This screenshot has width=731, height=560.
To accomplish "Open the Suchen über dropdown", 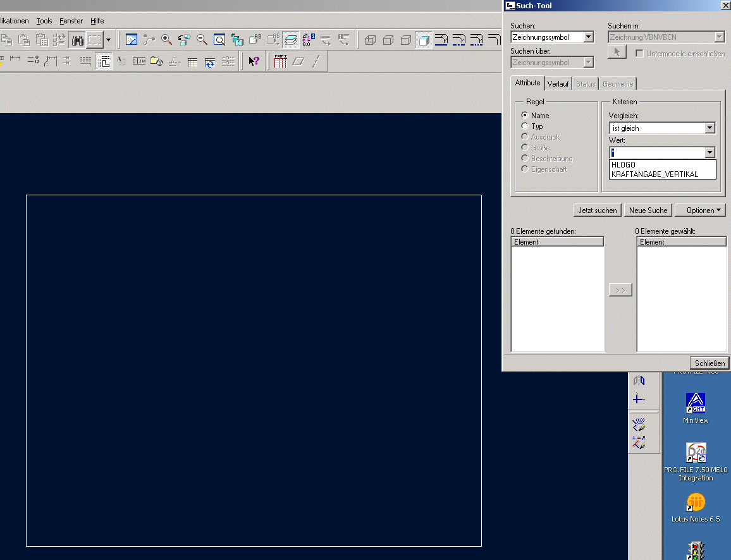I will point(553,63).
